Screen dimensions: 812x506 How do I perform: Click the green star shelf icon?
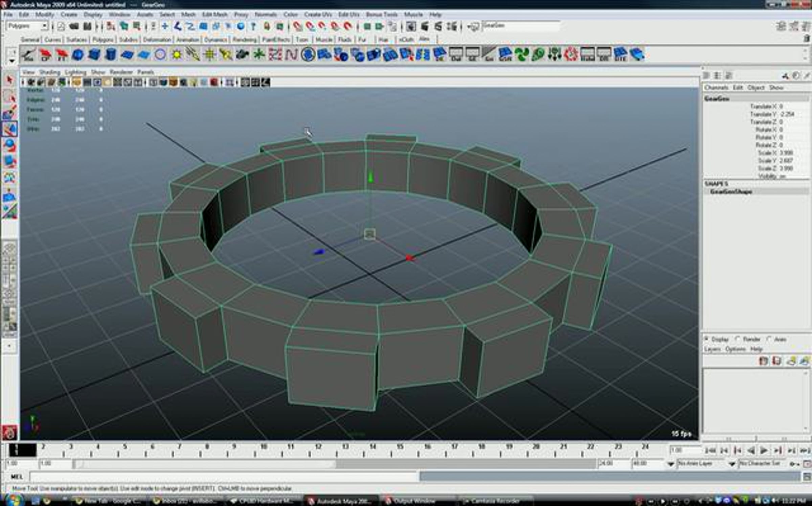click(259, 54)
